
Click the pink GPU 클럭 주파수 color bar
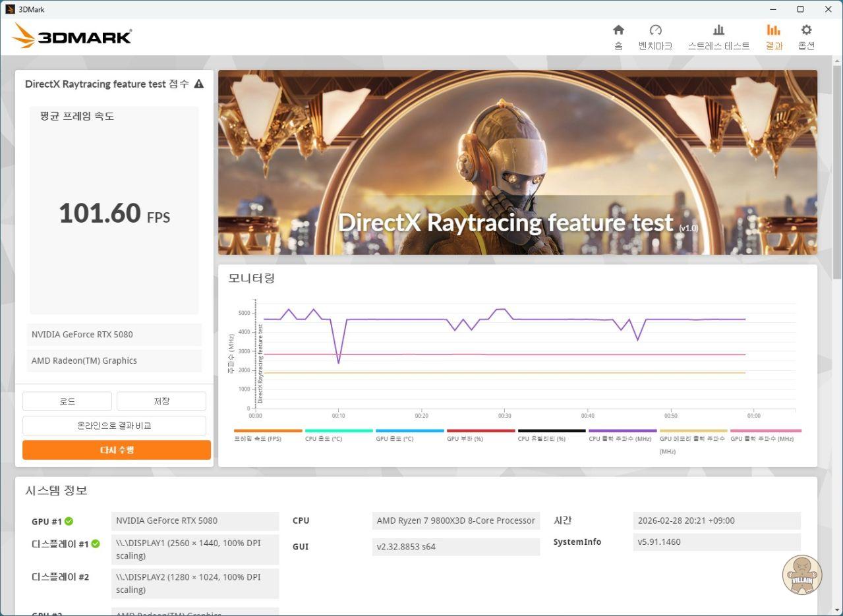(x=765, y=431)
